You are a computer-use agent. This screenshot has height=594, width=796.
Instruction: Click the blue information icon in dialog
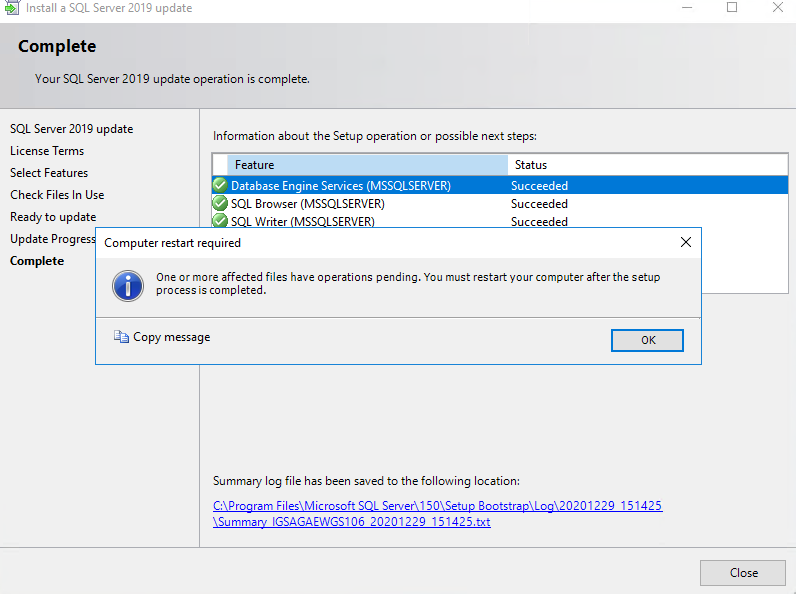point(128,286)
